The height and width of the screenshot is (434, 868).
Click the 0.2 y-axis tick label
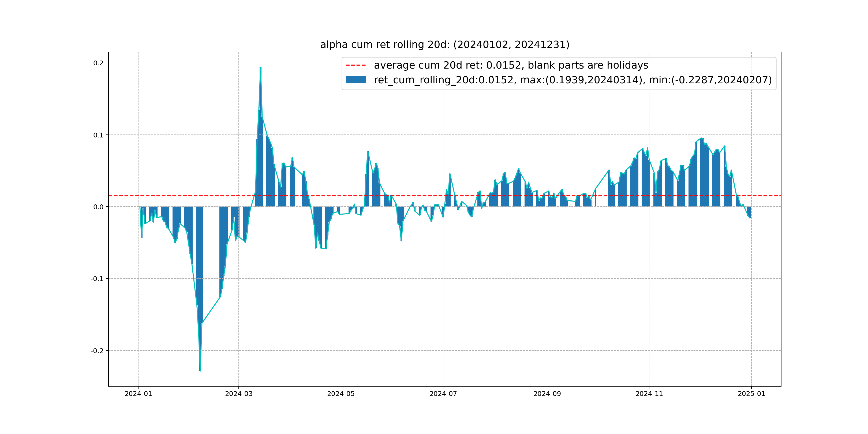(x=98, y=63)
